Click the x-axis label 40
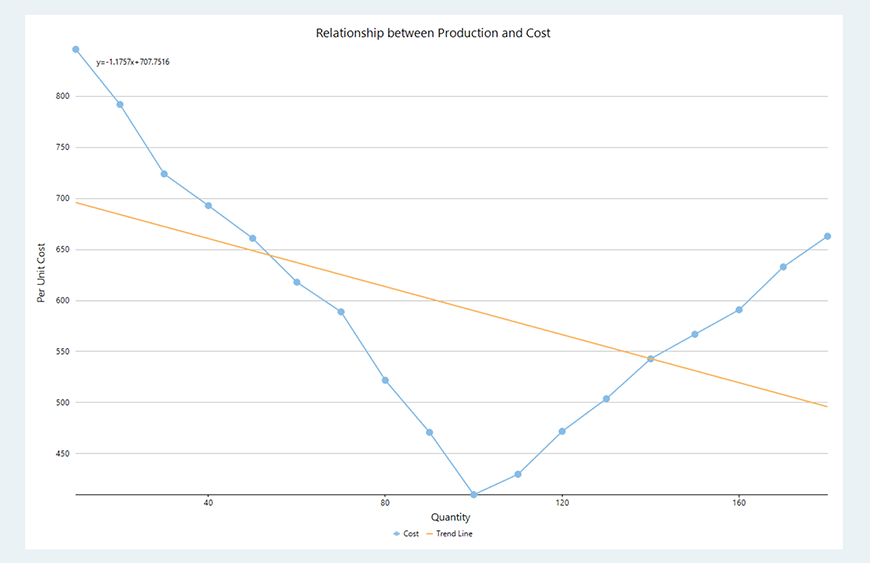This screenshot has width=870, height=563. click(208, 503)
